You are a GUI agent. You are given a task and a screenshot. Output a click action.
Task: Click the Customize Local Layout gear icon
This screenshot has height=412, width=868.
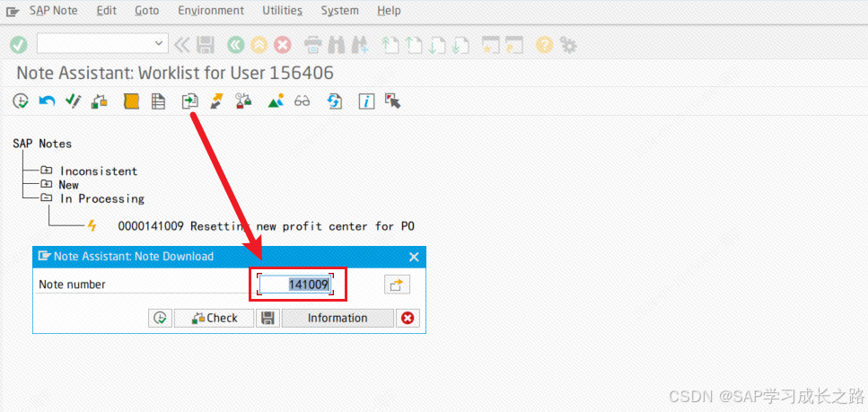coord(568,44)
